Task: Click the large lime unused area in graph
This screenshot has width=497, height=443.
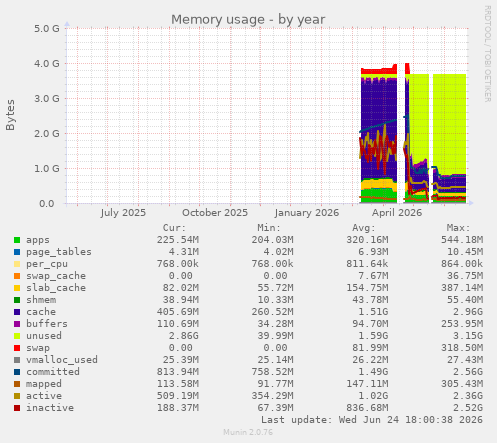Action: (449, 123)
